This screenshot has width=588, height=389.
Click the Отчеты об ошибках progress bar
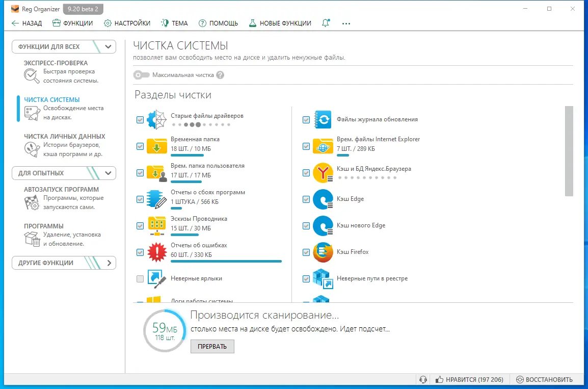[x=226, y=262]
